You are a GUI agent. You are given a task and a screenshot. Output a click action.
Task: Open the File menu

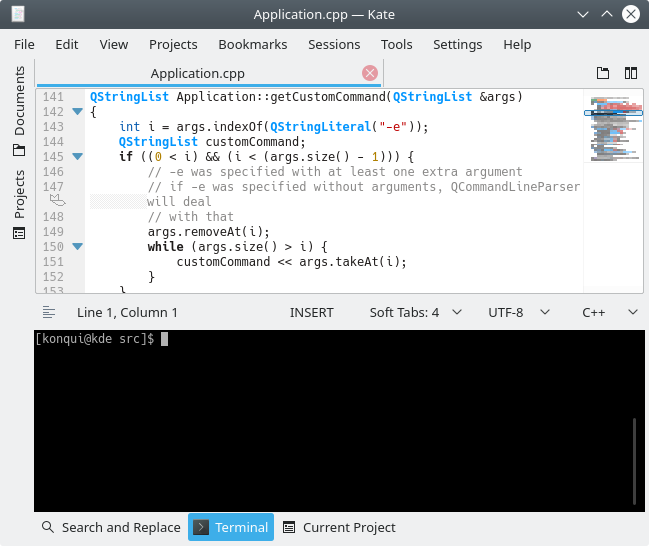click(x=24, y=45)
